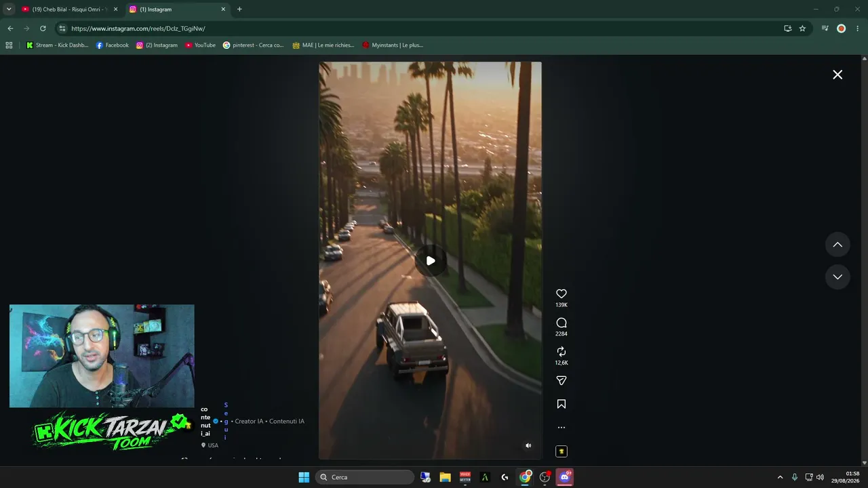Switch to Chrome on the taskbar
The width and height of the screenshot is (868, 488).
(525, 477)
